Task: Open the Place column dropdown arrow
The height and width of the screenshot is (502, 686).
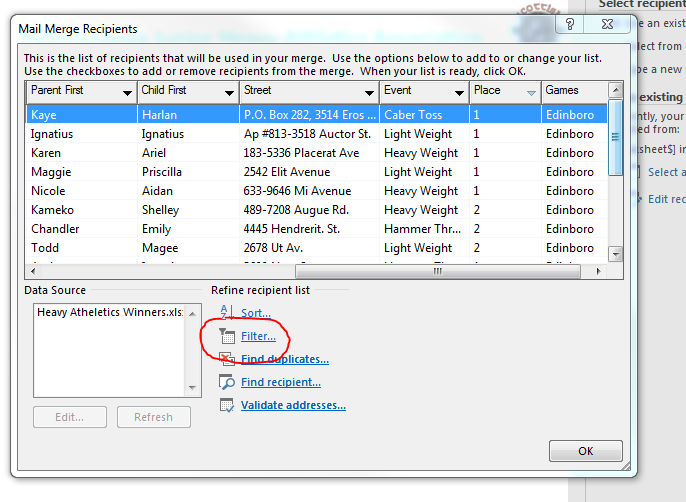Action: 530,92
